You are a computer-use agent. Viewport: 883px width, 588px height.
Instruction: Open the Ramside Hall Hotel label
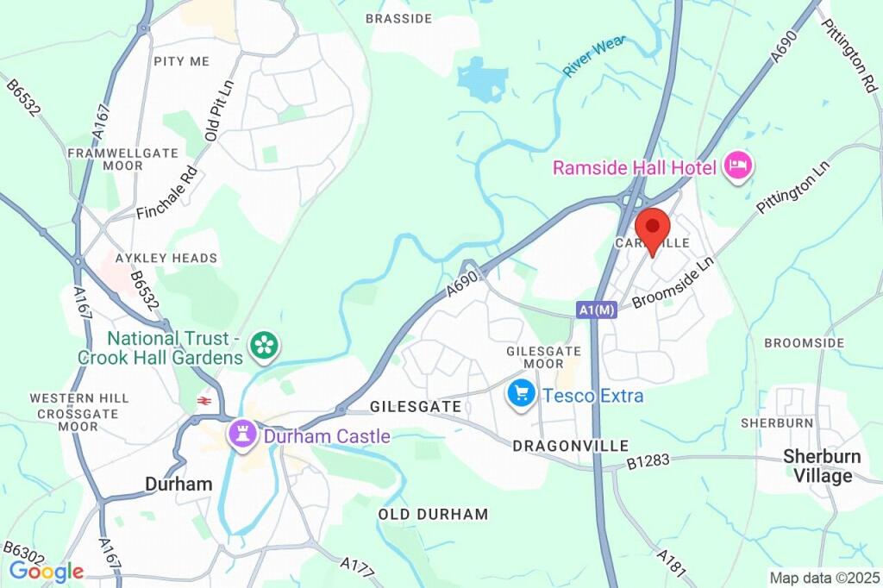635,167
